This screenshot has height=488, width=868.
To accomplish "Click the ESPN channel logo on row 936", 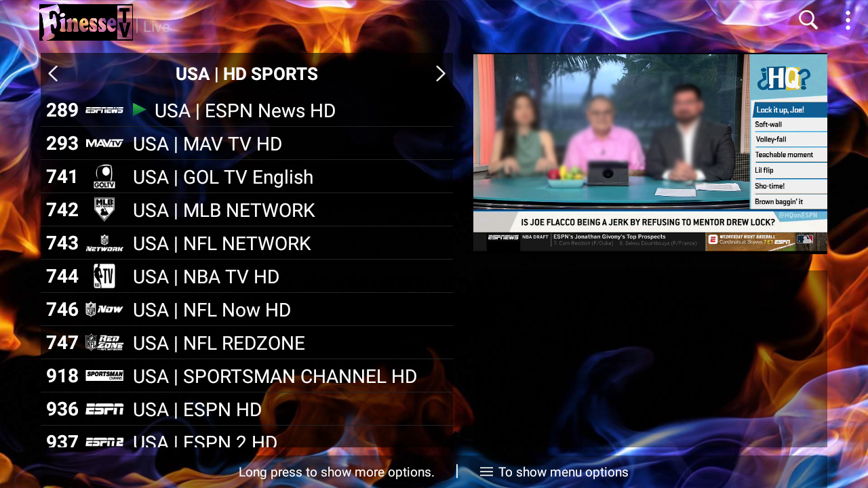I will [x=104, y=409].
